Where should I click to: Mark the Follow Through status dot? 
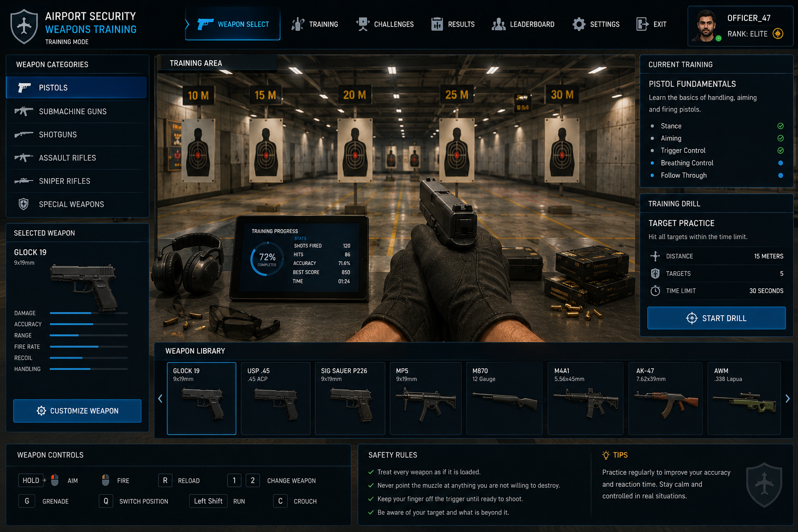(780, 176)
